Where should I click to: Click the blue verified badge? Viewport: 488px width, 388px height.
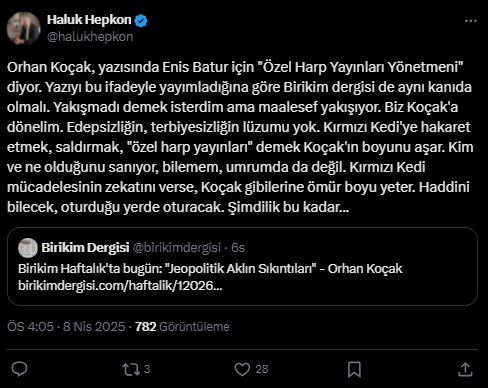[141, 21]
